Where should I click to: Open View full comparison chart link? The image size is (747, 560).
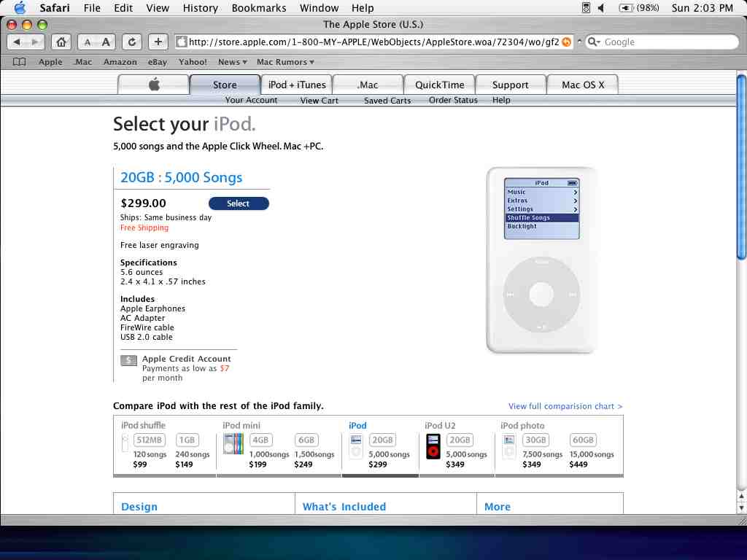coord(565,406)
